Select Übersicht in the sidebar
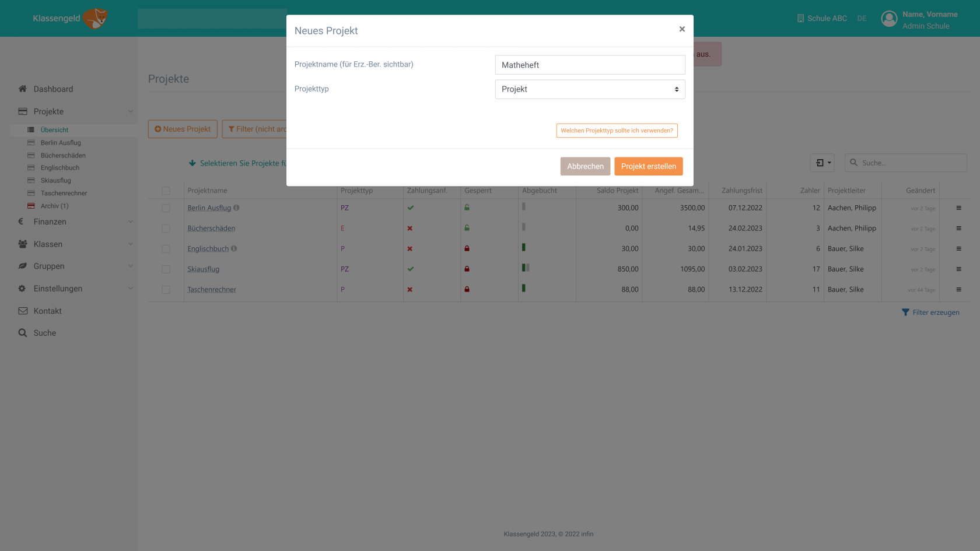Screen dimensions: 980x551 point(54,130)
